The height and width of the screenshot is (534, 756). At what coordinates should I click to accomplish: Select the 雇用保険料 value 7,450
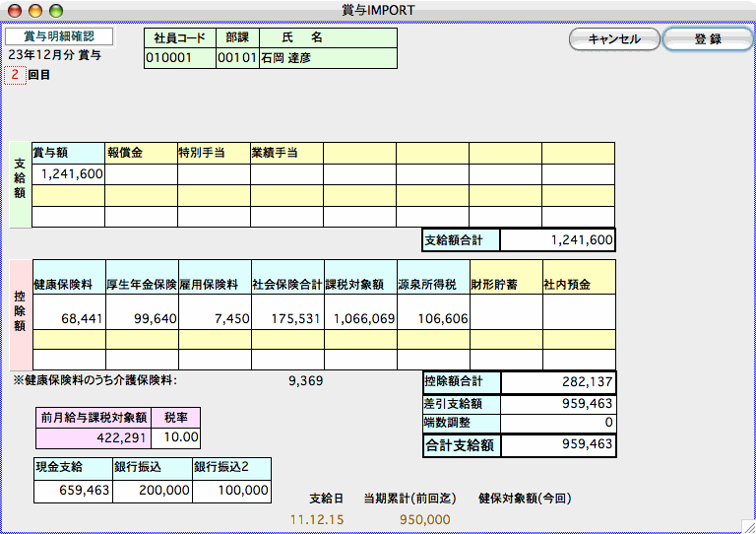click(214, 318)
